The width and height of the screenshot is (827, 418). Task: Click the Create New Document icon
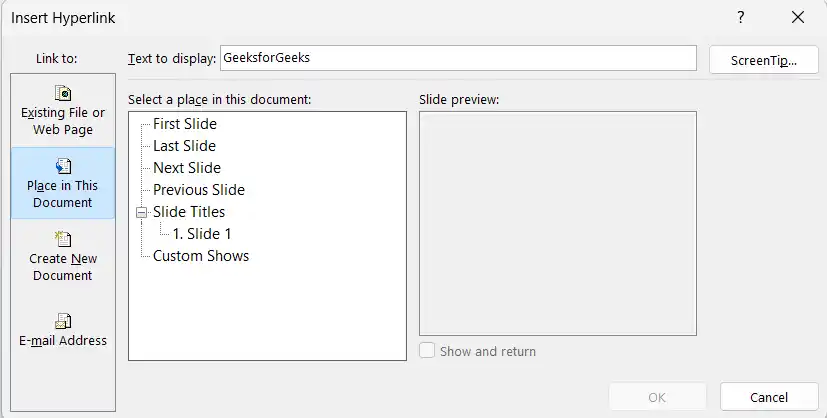63,239
